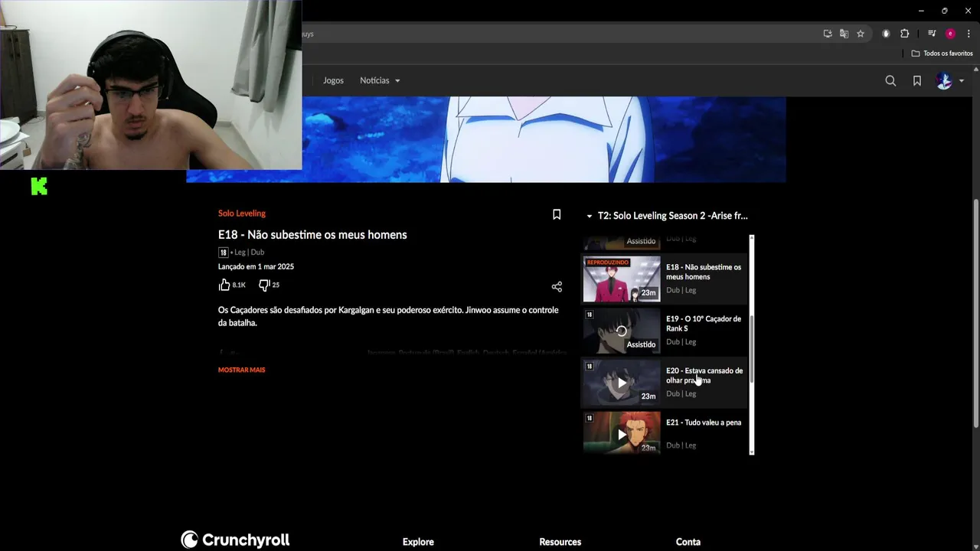
Task: Click the share icon under the bookmark
Action: 557,287
